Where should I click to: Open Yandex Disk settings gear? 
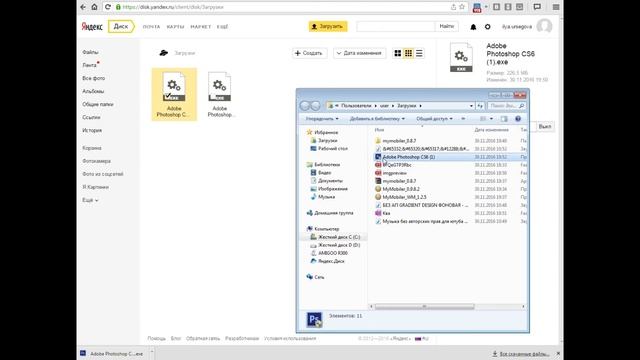tap(487, 27)
